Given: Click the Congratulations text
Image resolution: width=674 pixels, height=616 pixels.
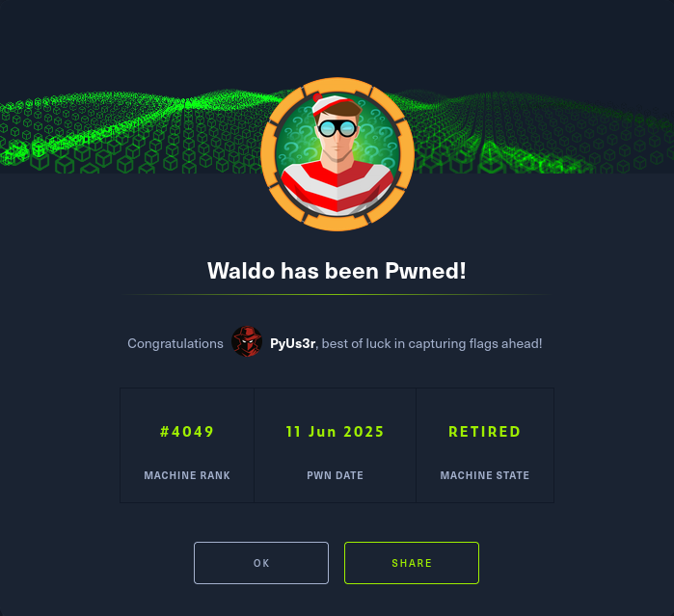Looking at the screenshot, I should pos(175,343).
